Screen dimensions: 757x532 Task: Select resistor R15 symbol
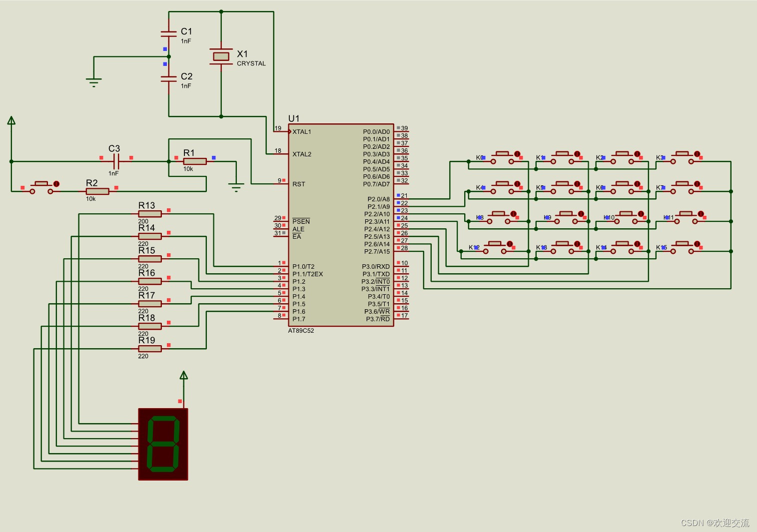coord(149,259)
